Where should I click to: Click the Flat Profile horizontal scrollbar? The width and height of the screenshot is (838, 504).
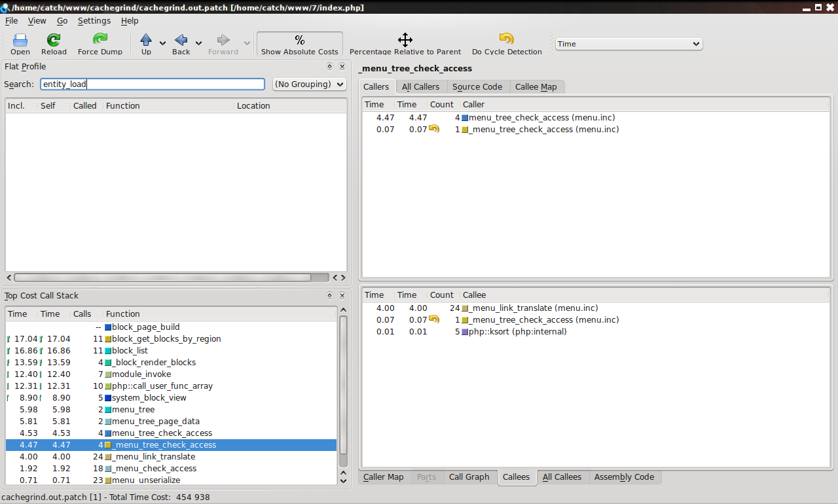pyautogui.click(x=172, y=278)
